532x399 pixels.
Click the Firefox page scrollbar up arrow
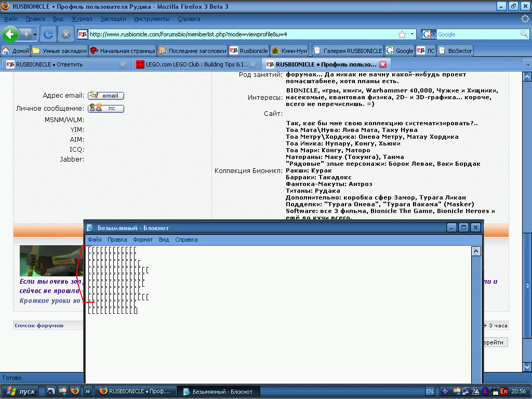coord(527,77)
